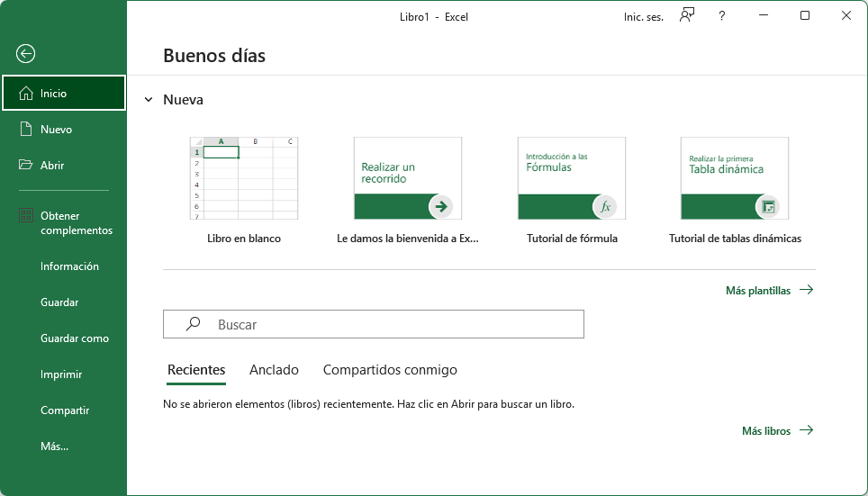Click 'Le damos la bienvenida a Ex...' label
Screen dimensions: 868x496
(408, 239)
